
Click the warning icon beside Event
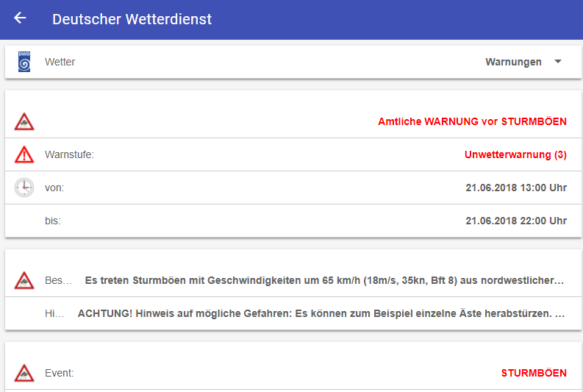pos(24,373)
